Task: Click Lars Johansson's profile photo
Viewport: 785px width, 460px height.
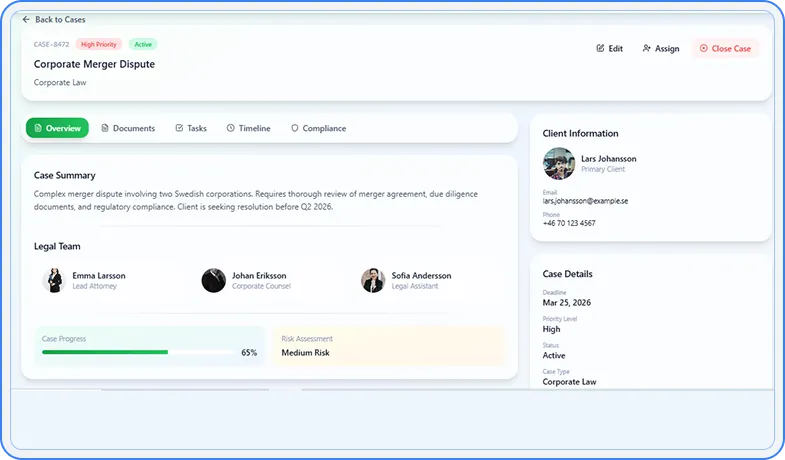Action: (x=558, y=164)
